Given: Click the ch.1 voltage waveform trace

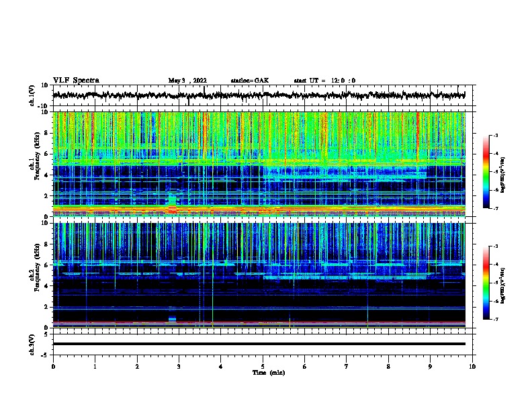Looking at the screenshot, I should click(259, 95).
